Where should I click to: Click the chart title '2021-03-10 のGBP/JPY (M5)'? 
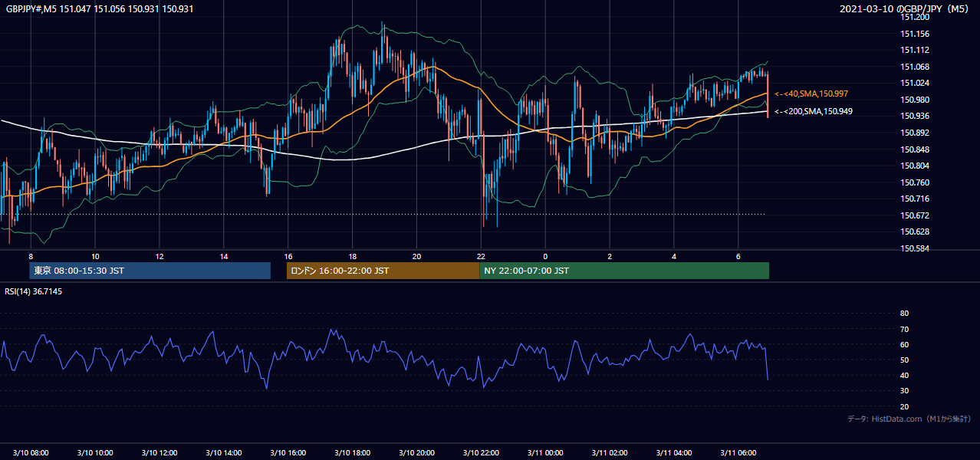coord(906,8)
